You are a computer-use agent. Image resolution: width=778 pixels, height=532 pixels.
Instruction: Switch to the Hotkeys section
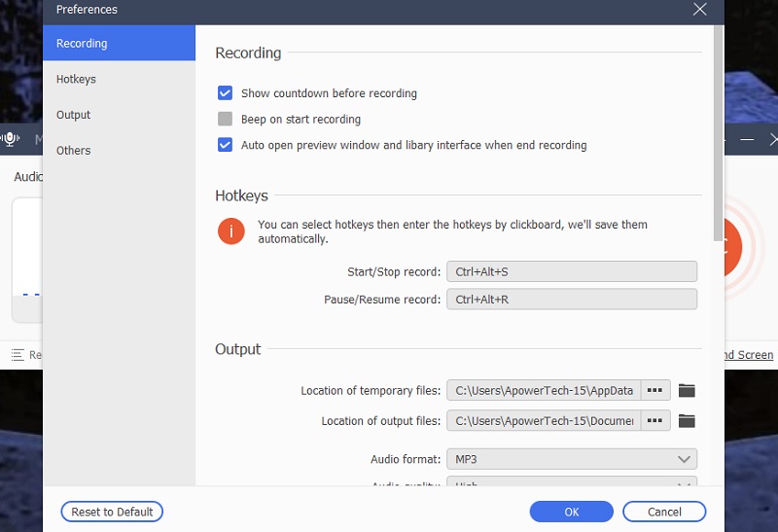(119, 79)
